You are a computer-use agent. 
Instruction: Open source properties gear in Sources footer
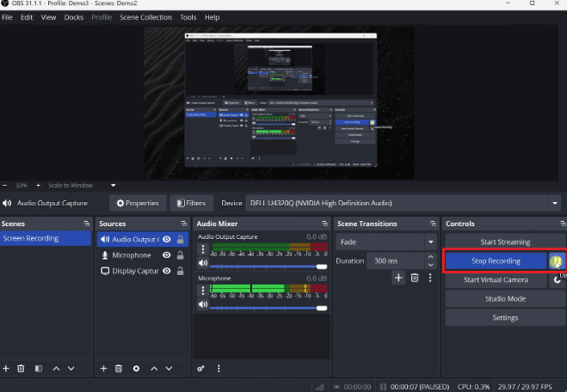tap(136, 369)
